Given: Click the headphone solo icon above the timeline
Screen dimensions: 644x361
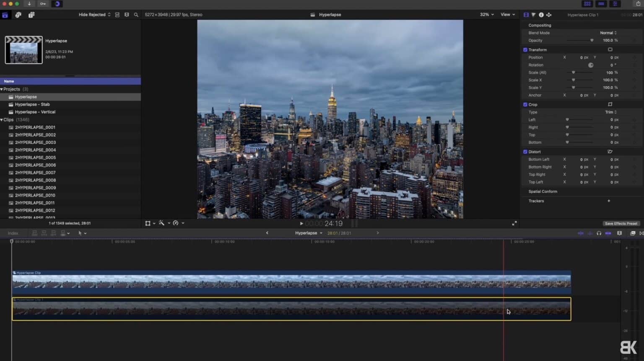Looking at the screenshot, I should click(x=599, y=233).
